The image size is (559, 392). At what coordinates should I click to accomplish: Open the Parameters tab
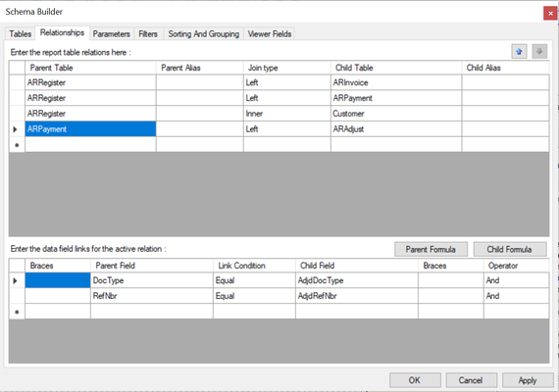[111, 34]
